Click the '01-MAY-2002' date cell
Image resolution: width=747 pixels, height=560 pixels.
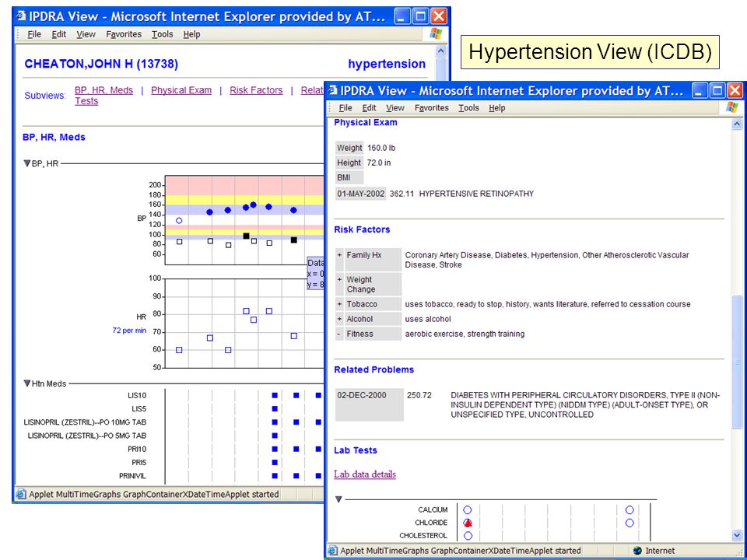(360, 194)
